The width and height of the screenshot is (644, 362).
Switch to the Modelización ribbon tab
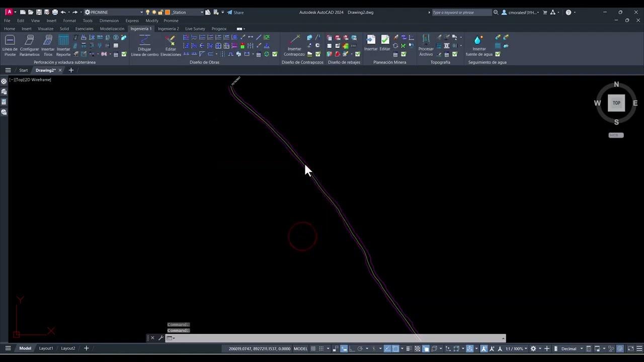pos(112,29)
